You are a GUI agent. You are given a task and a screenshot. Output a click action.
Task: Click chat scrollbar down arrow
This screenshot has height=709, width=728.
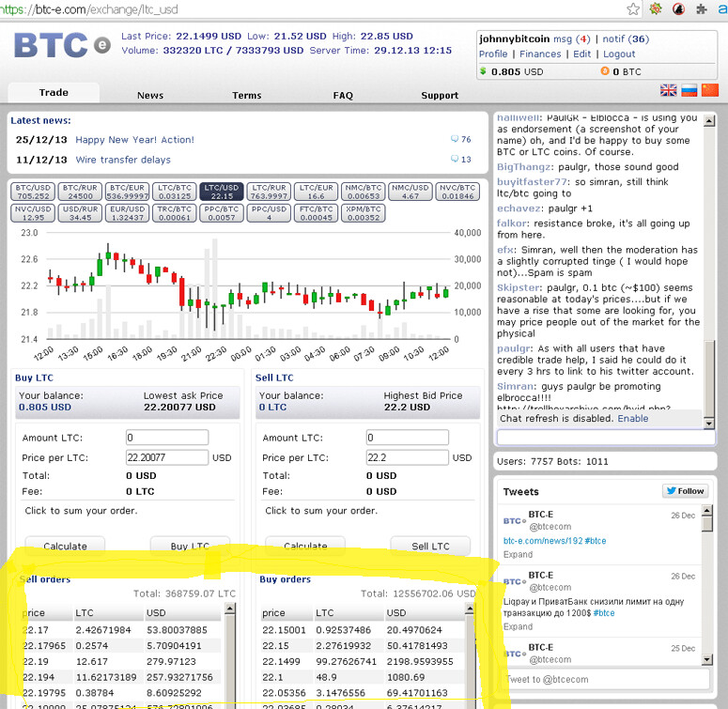[x=709, y=423]
